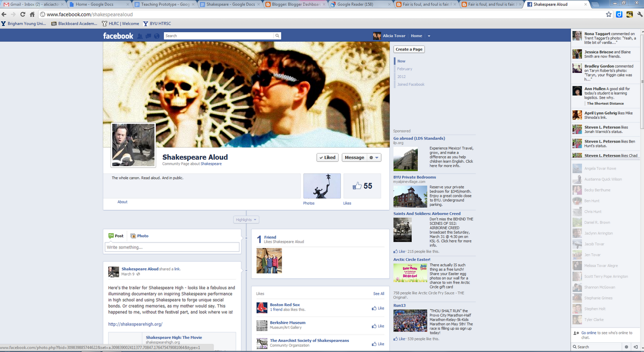Switch to Gmail Inbox tab
Screen dimensions: 644x352
(32, 4)
